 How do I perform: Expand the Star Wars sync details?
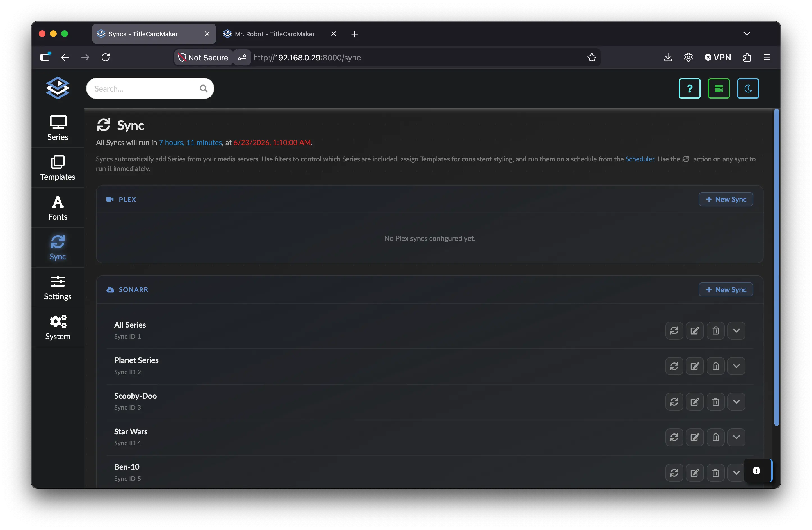pyautogui.click(x=736, y=437)
